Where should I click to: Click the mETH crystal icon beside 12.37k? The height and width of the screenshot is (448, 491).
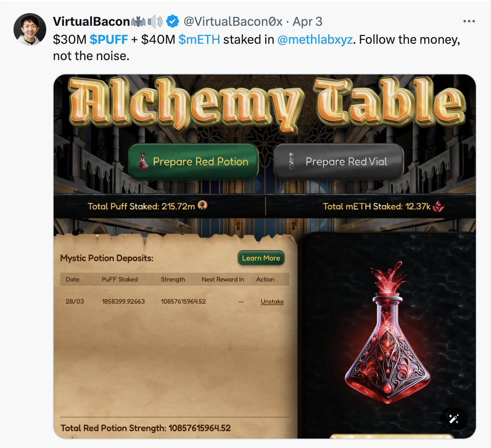tap(438, 206)
